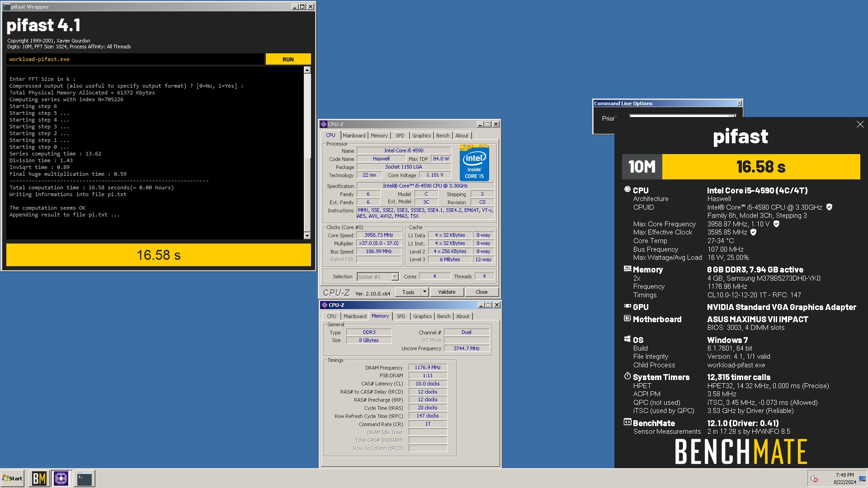Click the Windows Start button

tap(12, 478)
